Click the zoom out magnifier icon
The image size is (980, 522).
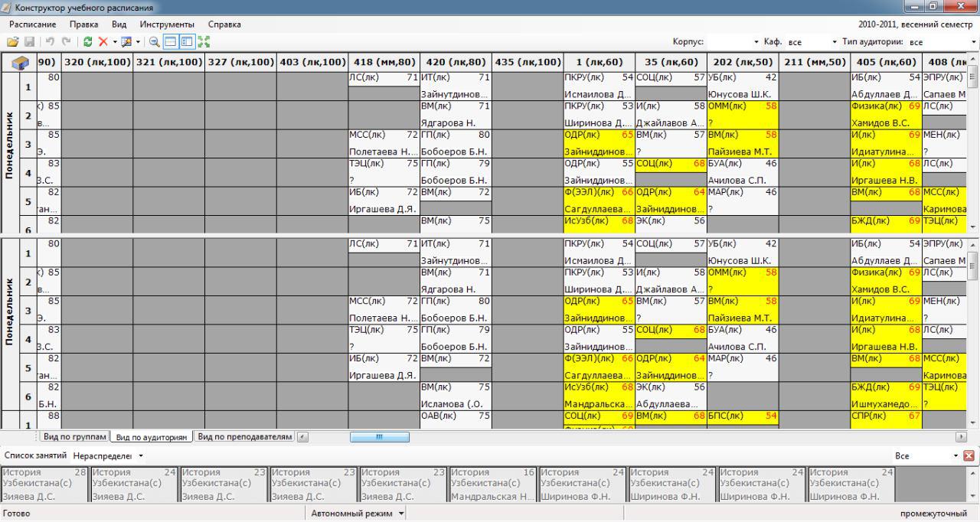[154, 41]
